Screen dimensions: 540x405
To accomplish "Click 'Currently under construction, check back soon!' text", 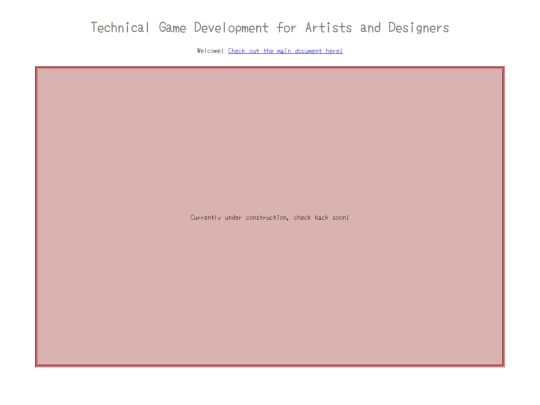I will 270,217.
